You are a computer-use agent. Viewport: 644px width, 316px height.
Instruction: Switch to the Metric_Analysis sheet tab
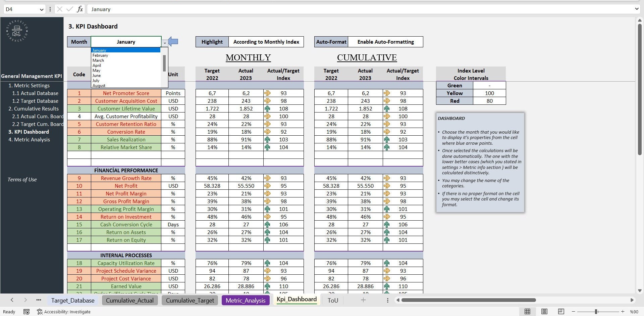pos(245,300)
